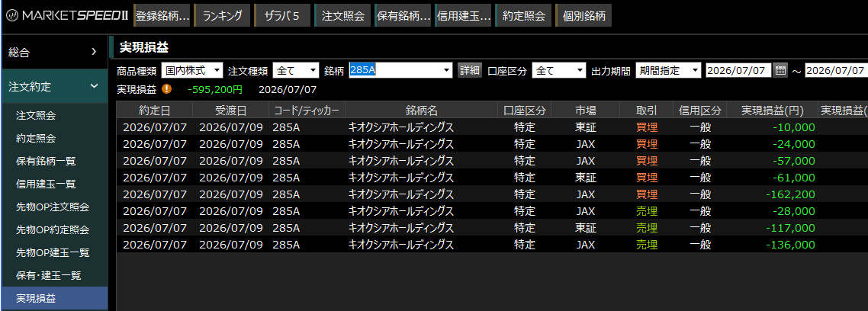Open the 商品種類 dropdown (国内株式)
The height and width of the screenshot is (311, 868).
[192, 70]
